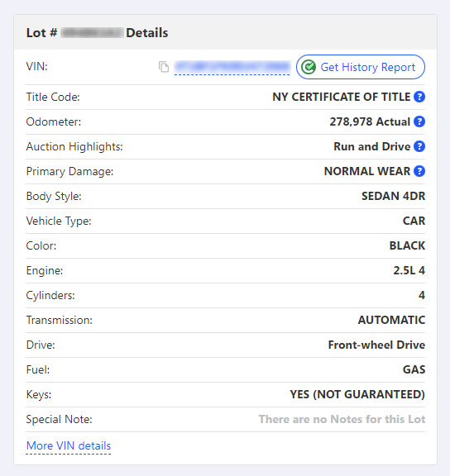
Task: Click the green checkmark history report icon
Action: 309,67
